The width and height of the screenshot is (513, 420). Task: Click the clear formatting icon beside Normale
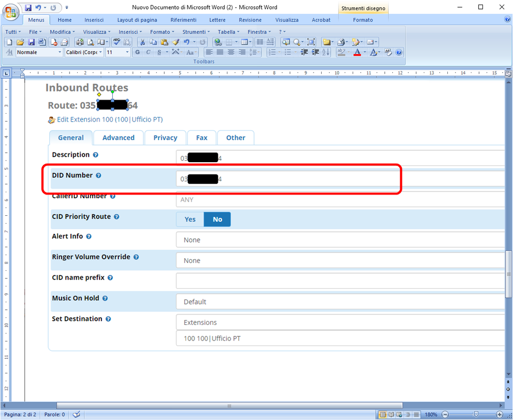click(x=10, y=52)
